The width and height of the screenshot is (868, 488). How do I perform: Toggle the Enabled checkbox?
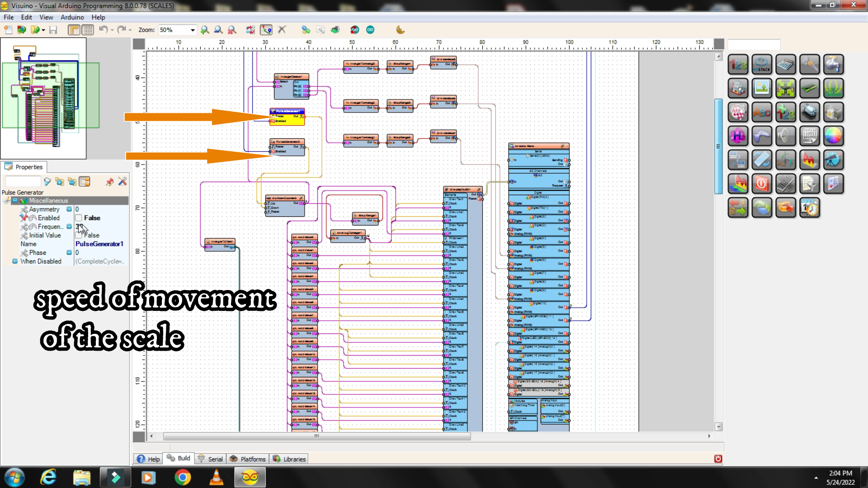[79, 218]
